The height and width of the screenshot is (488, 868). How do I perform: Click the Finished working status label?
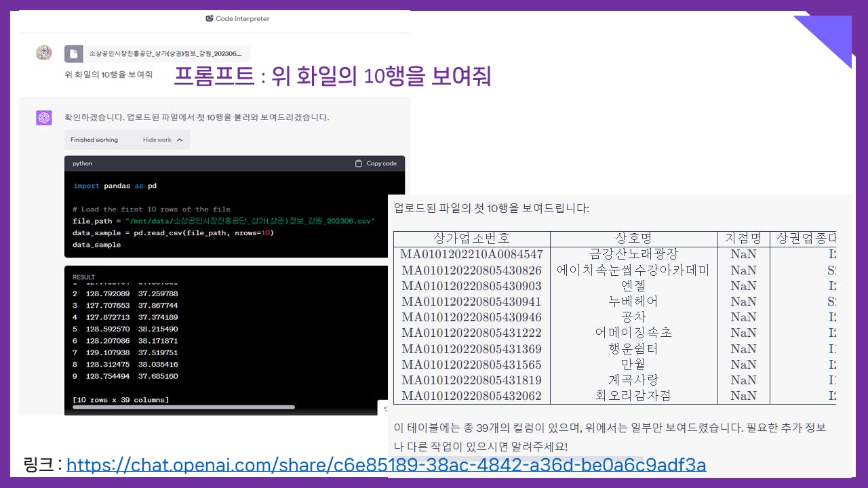(x=94, y=140)
